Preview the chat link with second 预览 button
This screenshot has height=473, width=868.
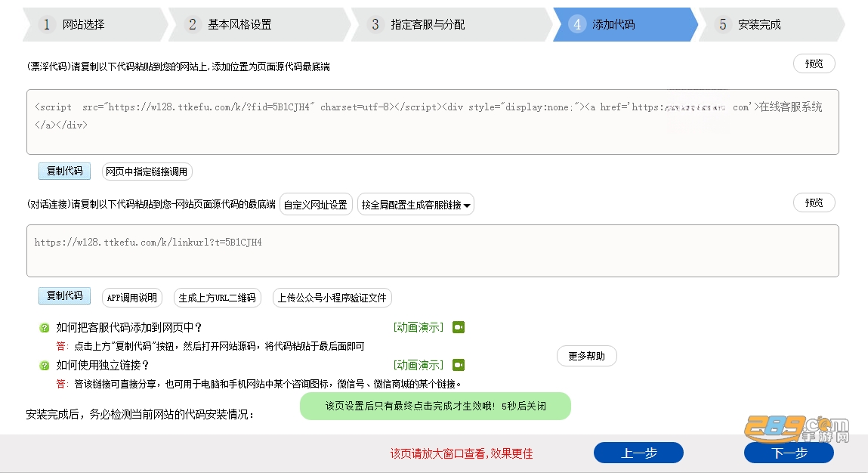point(814,202)
